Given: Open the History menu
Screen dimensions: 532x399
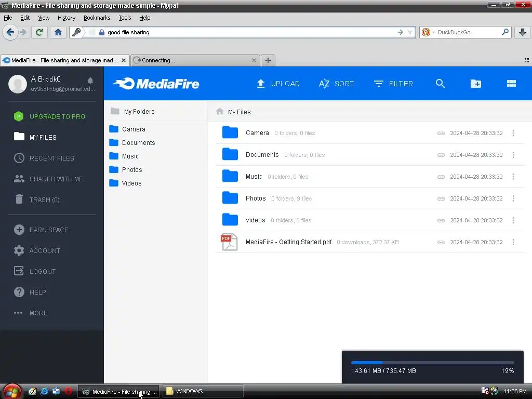Looking at the screenshot, I should tap(66, 18).
